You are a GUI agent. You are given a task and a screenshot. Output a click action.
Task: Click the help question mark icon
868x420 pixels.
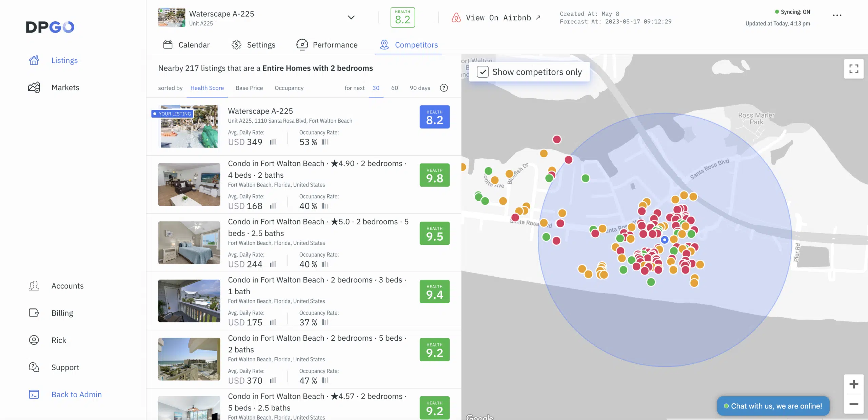[444, 88]
